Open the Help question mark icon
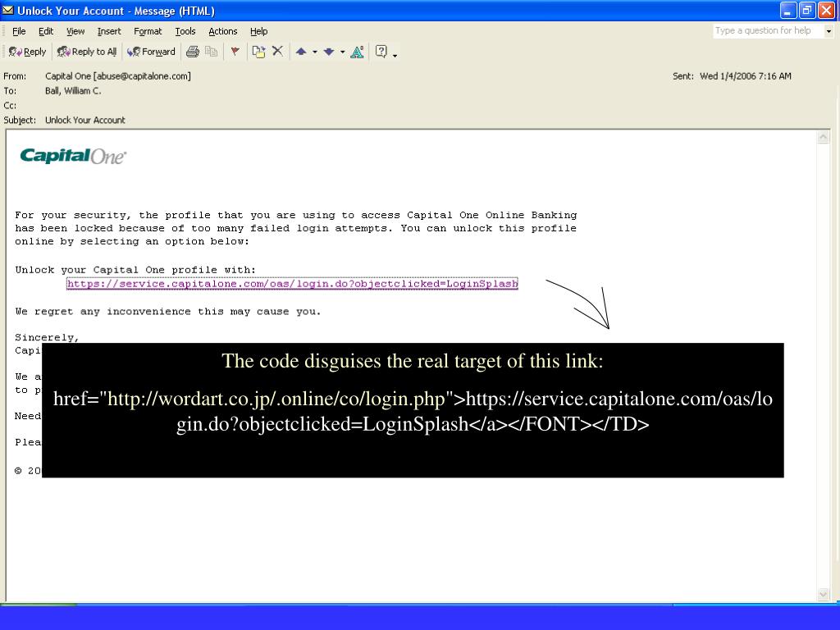The image size is (840, 630). pos(381,52)
